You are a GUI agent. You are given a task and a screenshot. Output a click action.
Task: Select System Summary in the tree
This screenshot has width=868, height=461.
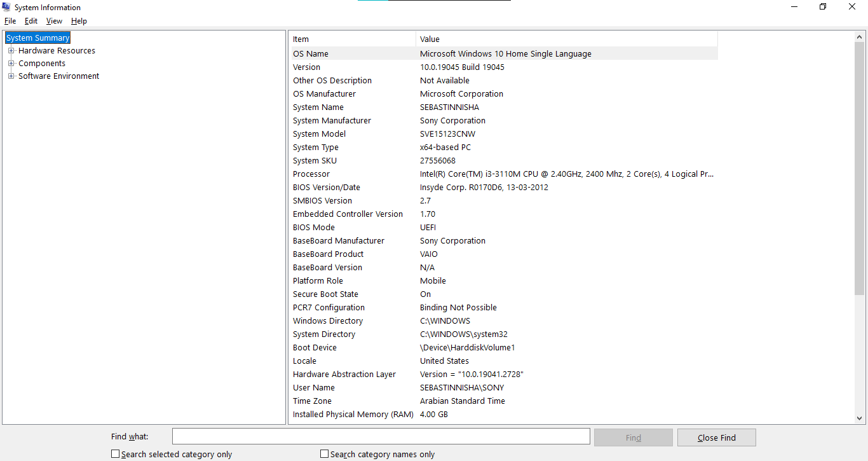click(x=37, y=38)
